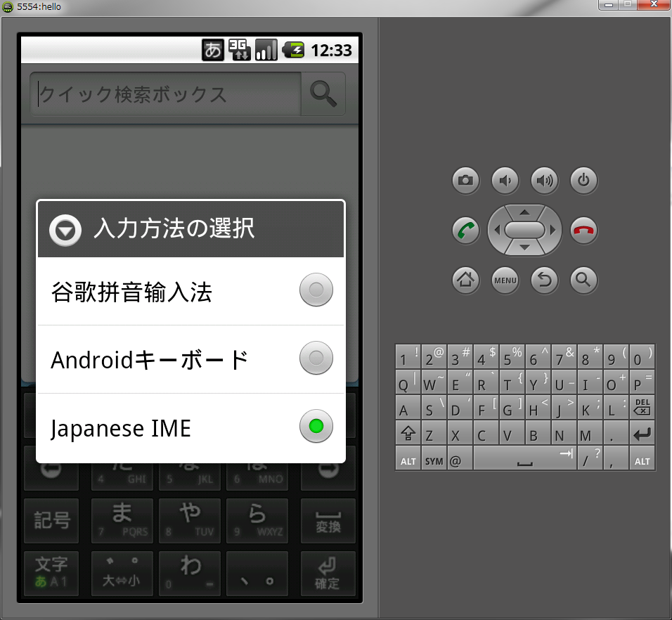Tap the magnifier search button in the phone
This screenshot has height=620, width=672.
click(323, 93)
